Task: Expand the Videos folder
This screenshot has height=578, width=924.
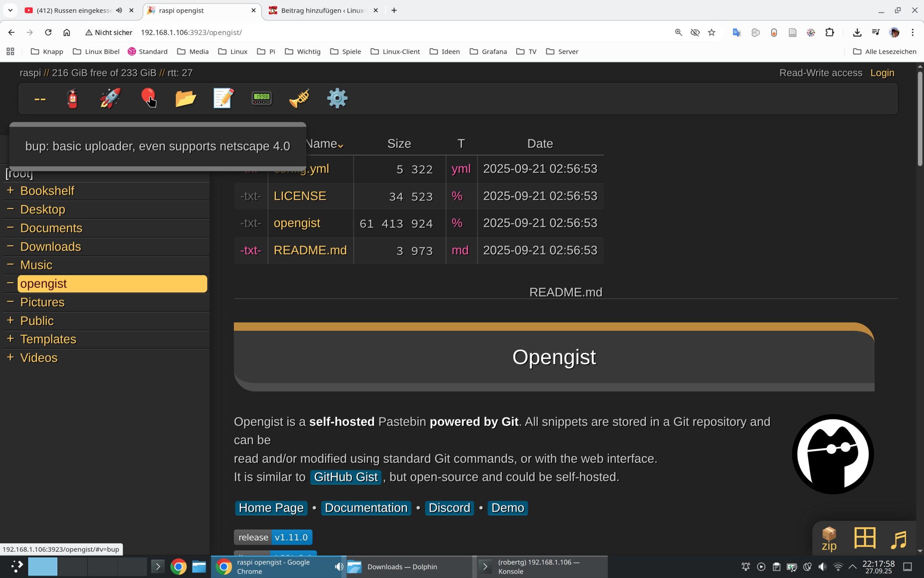Action: coord(10,357)
